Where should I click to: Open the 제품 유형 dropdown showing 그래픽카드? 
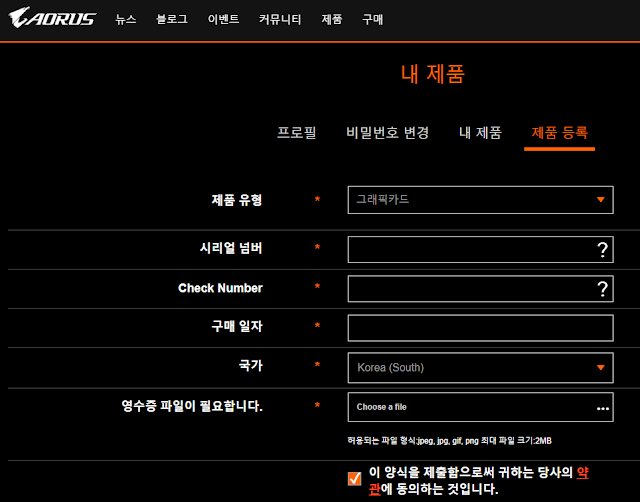point(480,200)
